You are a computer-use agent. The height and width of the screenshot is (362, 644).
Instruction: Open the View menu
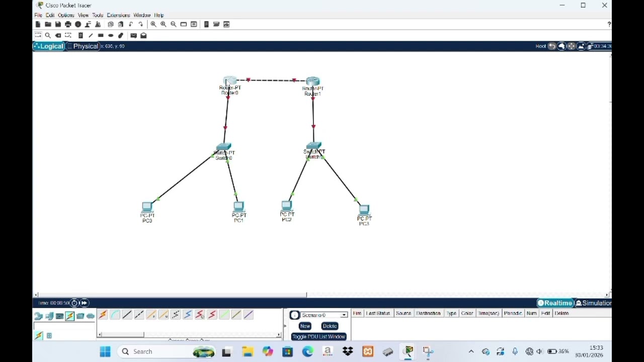tap(83, 15)
